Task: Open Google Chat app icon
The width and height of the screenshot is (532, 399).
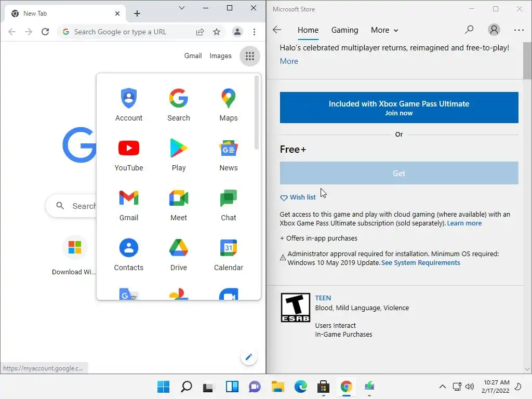Action: click(x=229, y=204)
